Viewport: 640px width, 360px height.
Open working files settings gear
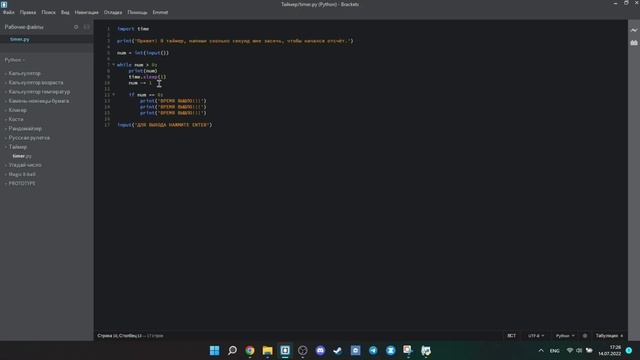point(76,27)
